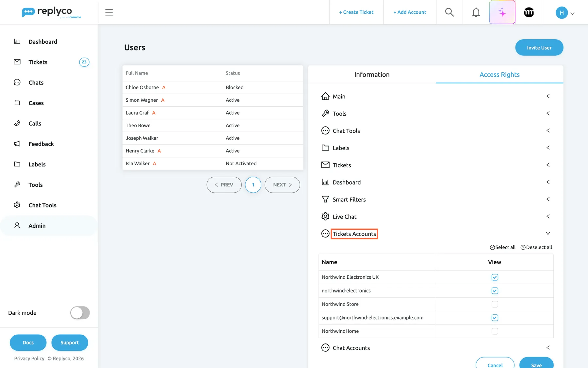Uncheck View for support@northwind-electronics.example.com
588x368 pixels.
point(495,318)
